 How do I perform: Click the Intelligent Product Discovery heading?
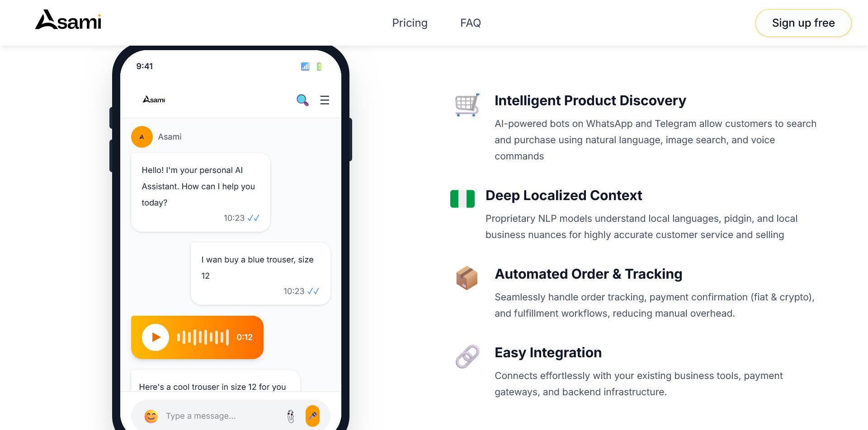590,101
